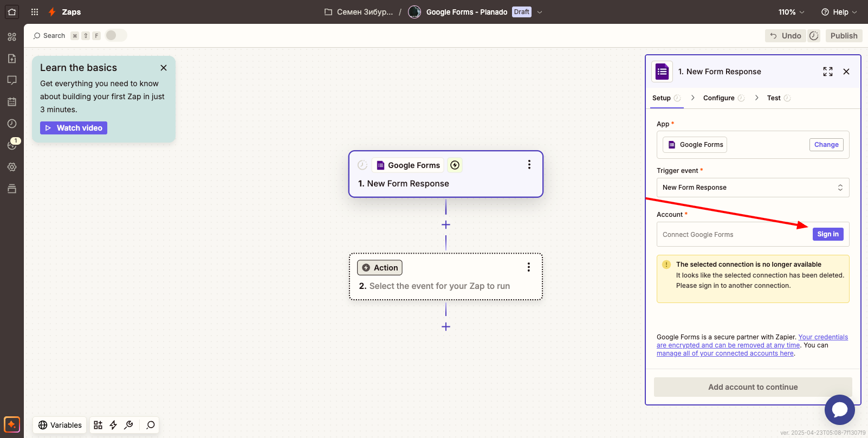Viewport: 868px width, 438px height.
Task: Click Add account to continue button
Action: (x=753, y=387)
